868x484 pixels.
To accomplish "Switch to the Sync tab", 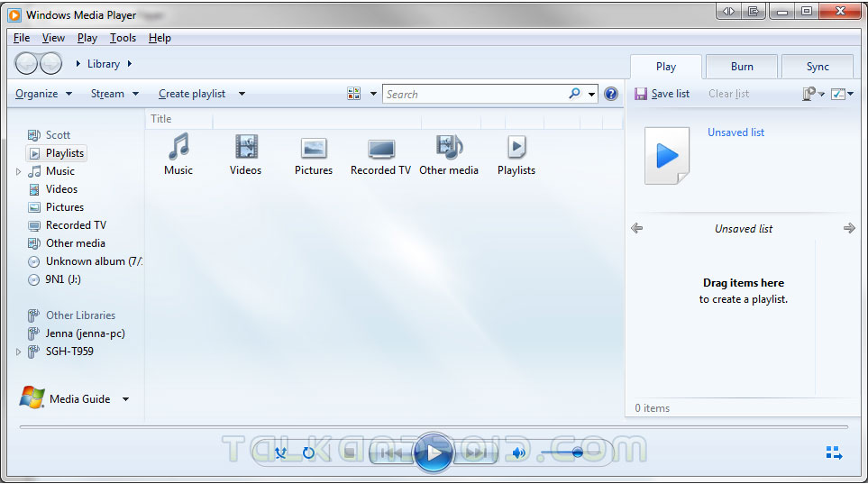I will point(818,67).
